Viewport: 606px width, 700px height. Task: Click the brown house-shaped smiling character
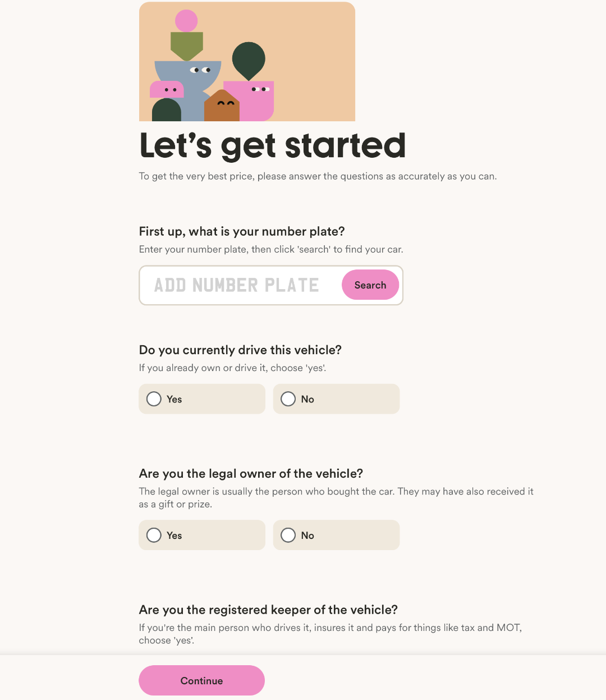(x=222, y=107)
